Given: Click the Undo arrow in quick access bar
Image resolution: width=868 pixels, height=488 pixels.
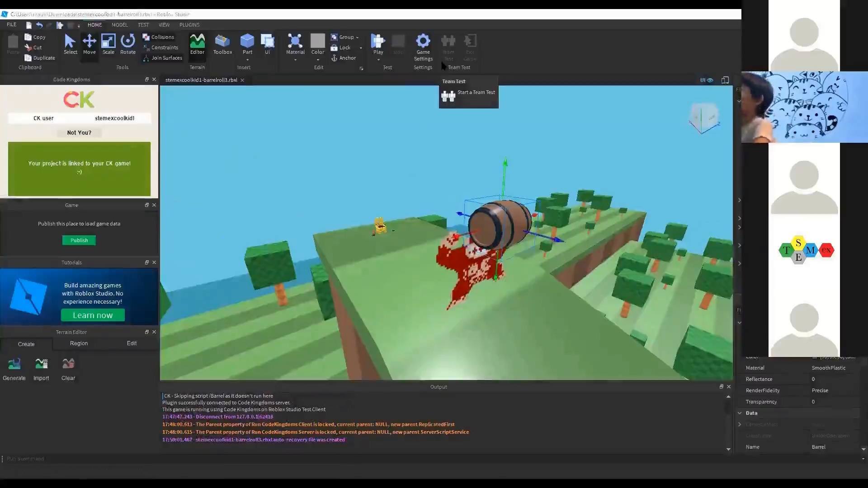Looking at the screenshot, I should [x=39, y=25].
